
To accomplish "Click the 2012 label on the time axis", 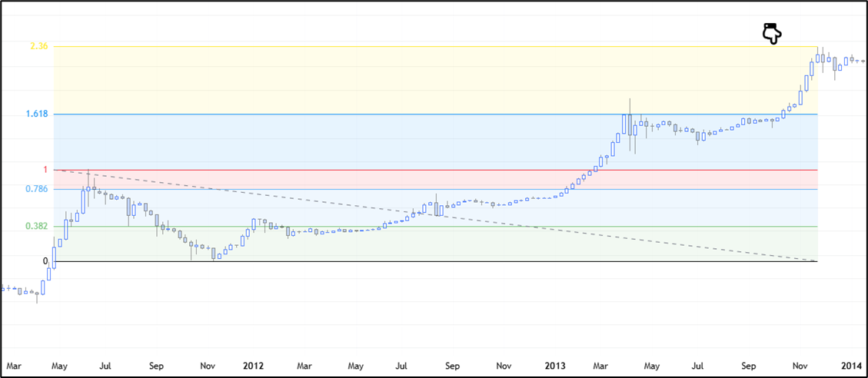I will point(254,366).
